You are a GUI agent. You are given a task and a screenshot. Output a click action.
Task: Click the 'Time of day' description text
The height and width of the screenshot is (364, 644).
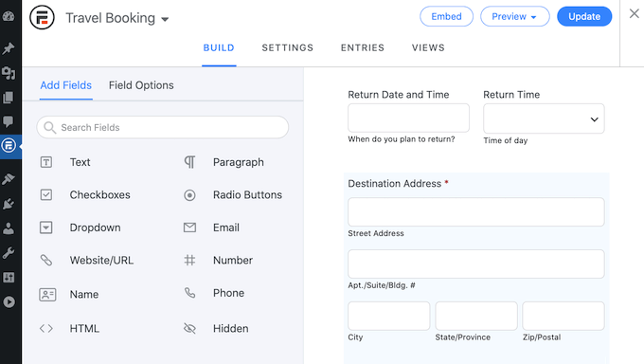pos(505,140)
